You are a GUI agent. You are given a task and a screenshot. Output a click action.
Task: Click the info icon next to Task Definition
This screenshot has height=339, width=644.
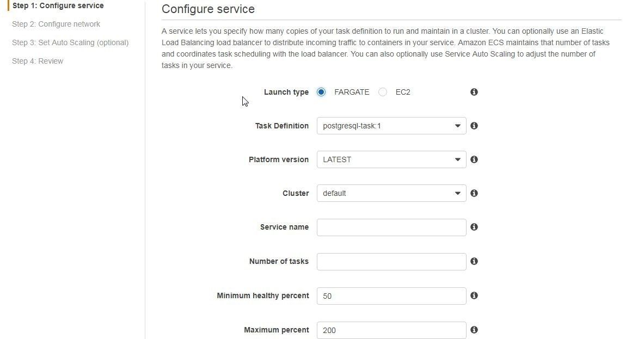[474, 126]
